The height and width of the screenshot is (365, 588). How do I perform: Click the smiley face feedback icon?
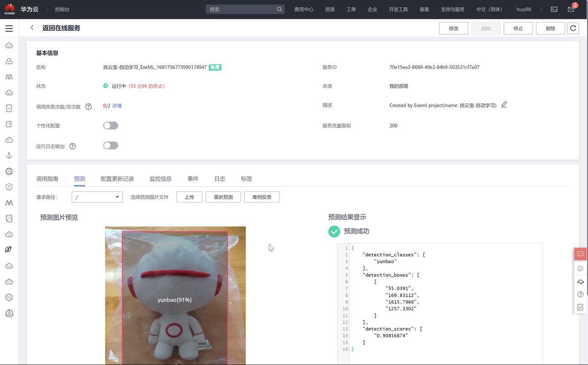coord(581,269)
